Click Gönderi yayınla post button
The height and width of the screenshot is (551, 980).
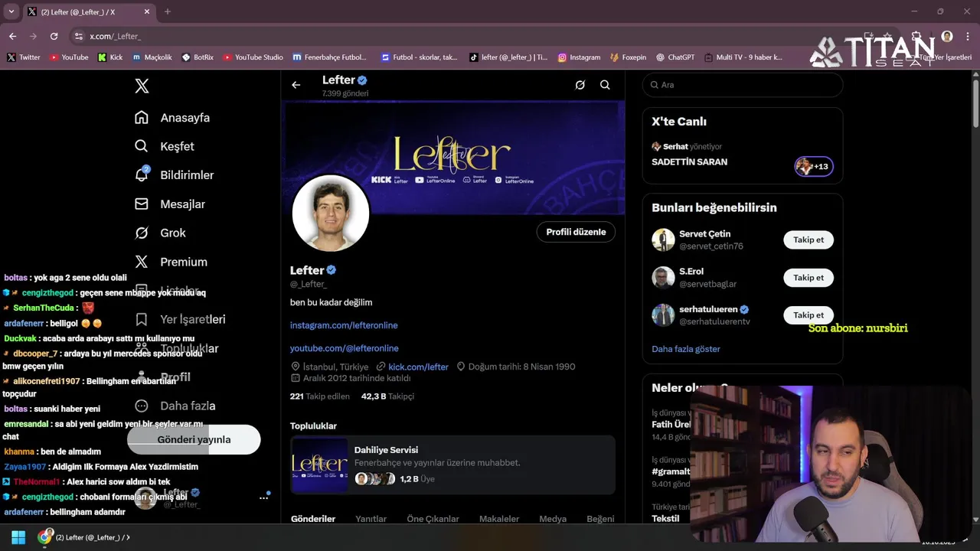(x=194, y=439)
